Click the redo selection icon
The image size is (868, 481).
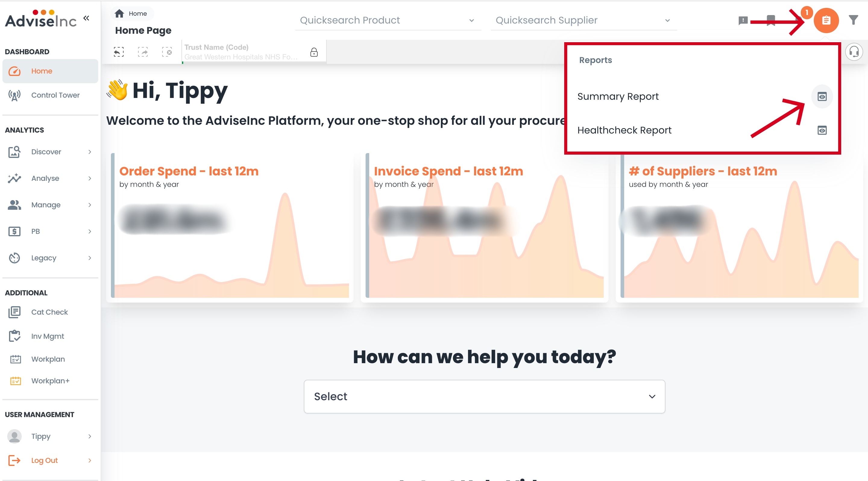[x=143, y=52]
